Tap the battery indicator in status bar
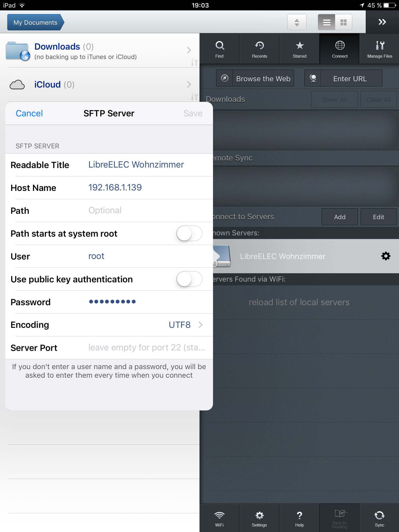Image resolution: width=399 pixels, height=532 pixels. pos(390,5)
